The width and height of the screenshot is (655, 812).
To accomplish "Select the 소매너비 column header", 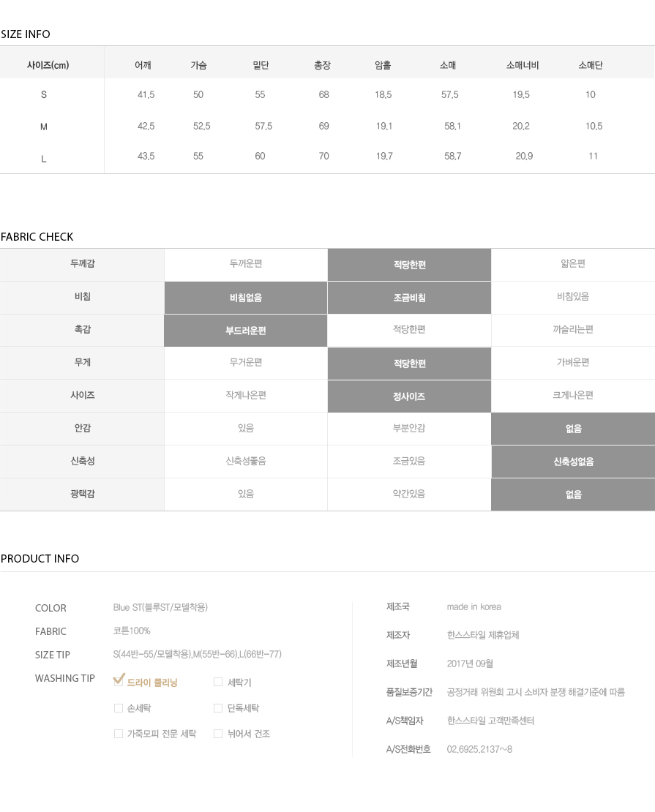I will point(523,65).
